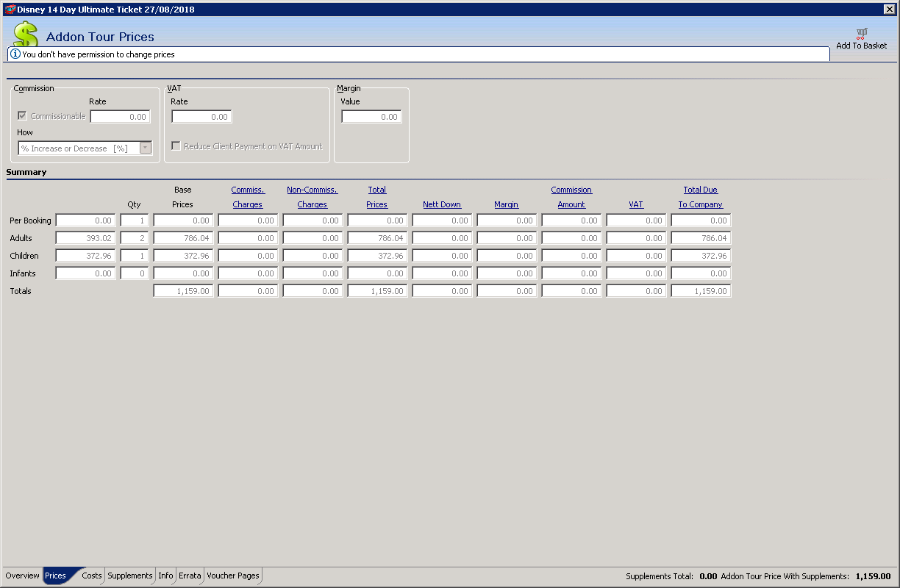Click the Supplements Total value at bottom

click(x=708, y=577)
